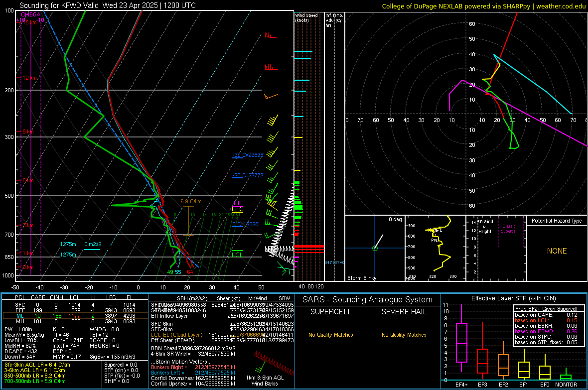Select the MU parcel row
Image resolution: width=588 pixels, height=390 pixels.
(75, 321)
